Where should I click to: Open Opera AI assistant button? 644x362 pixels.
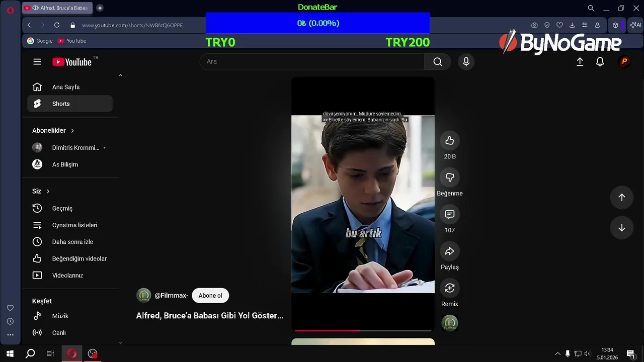click(x=635, y=25)
